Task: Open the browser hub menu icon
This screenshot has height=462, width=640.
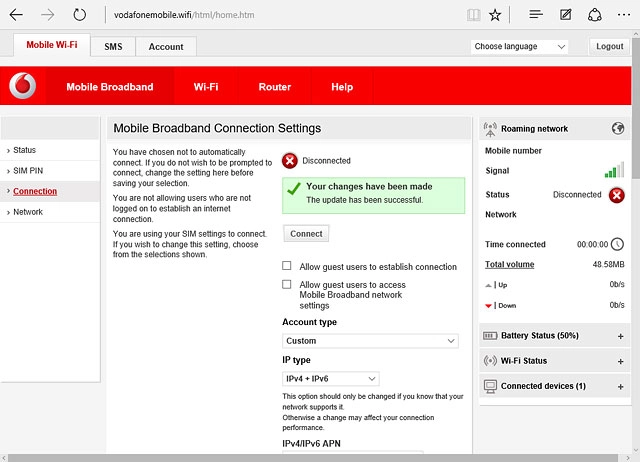Action: pos(536,15)
